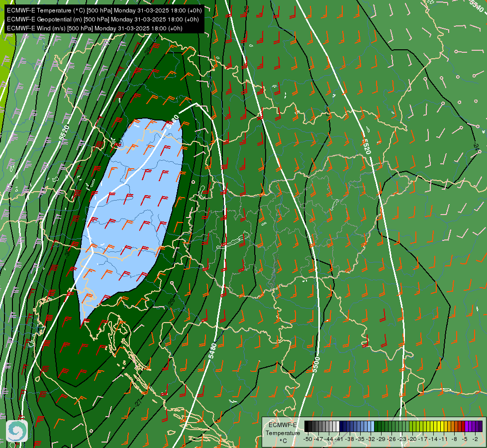Click the -11 value on the legend

(444, 439)
